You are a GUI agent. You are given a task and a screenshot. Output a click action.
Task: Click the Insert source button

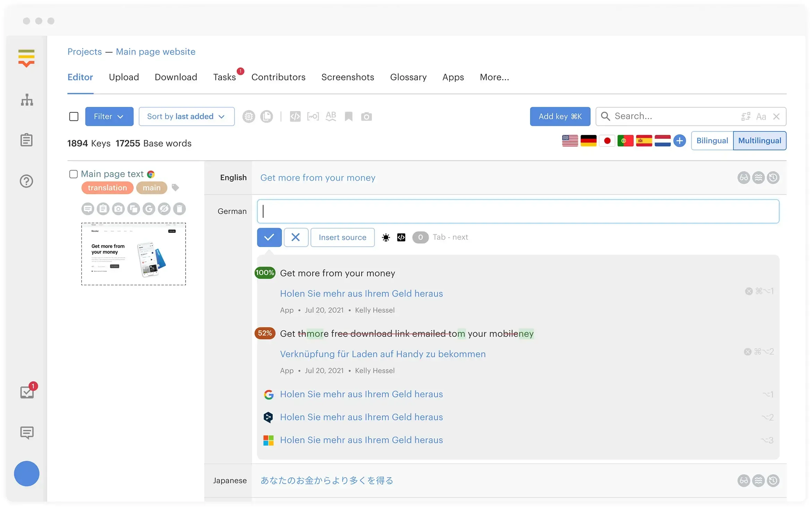342,237
